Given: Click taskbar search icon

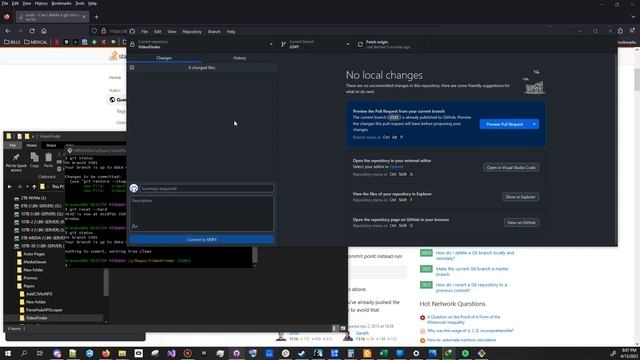Looking at the screenshot, I should (x=24, y=353).
